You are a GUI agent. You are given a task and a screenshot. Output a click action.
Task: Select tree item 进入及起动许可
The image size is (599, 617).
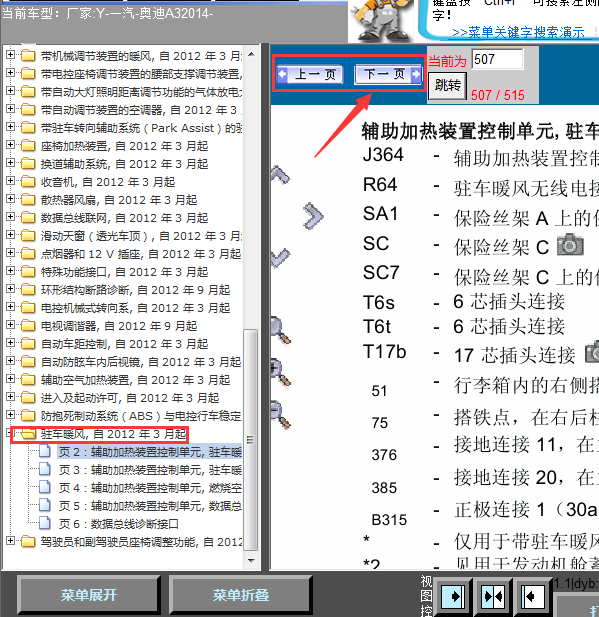pos(130,398)
